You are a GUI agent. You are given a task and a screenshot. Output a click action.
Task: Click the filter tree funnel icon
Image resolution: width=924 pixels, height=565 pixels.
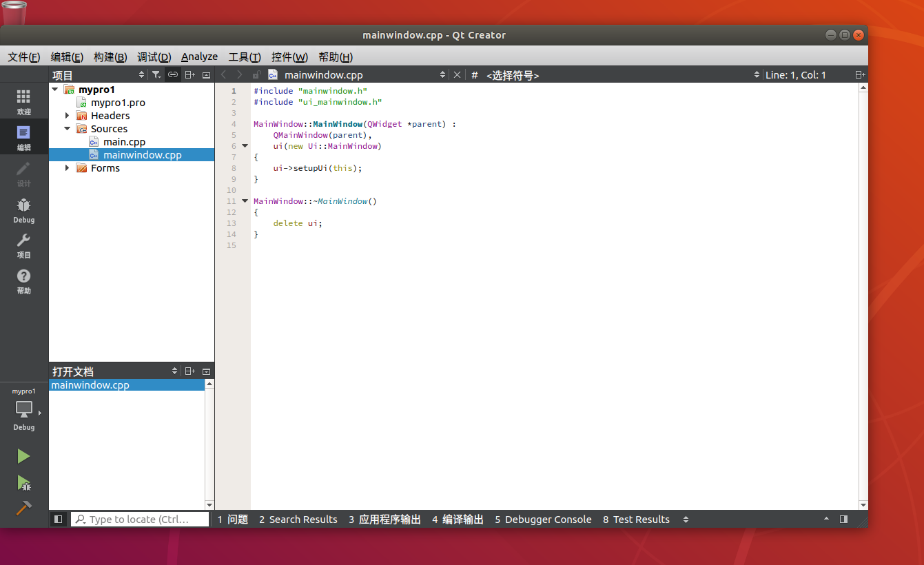click(x=156, y=74)
